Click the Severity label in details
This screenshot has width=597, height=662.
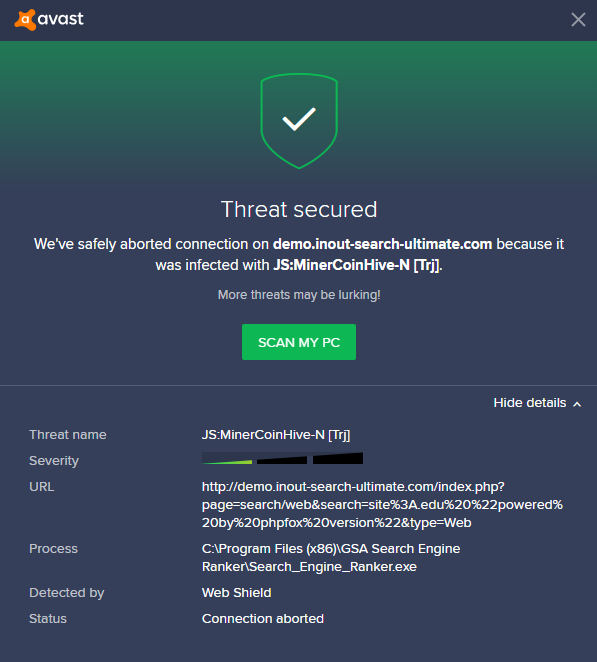(54, 461)
